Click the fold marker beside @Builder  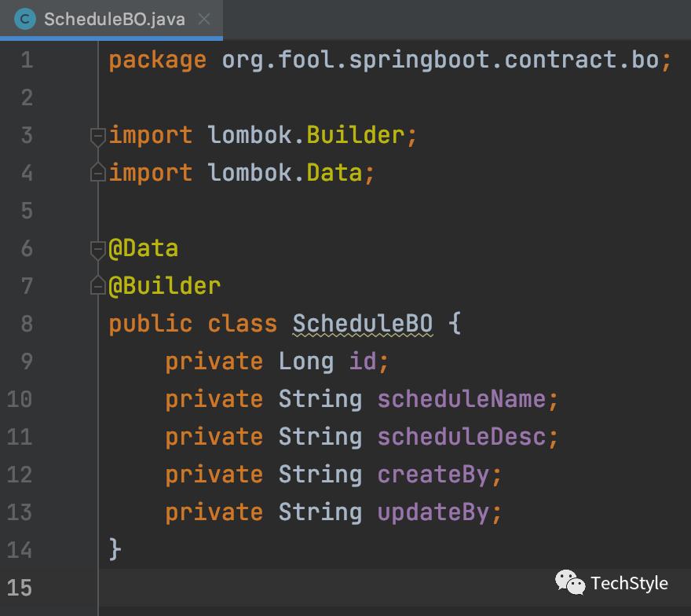coord(98,285)
